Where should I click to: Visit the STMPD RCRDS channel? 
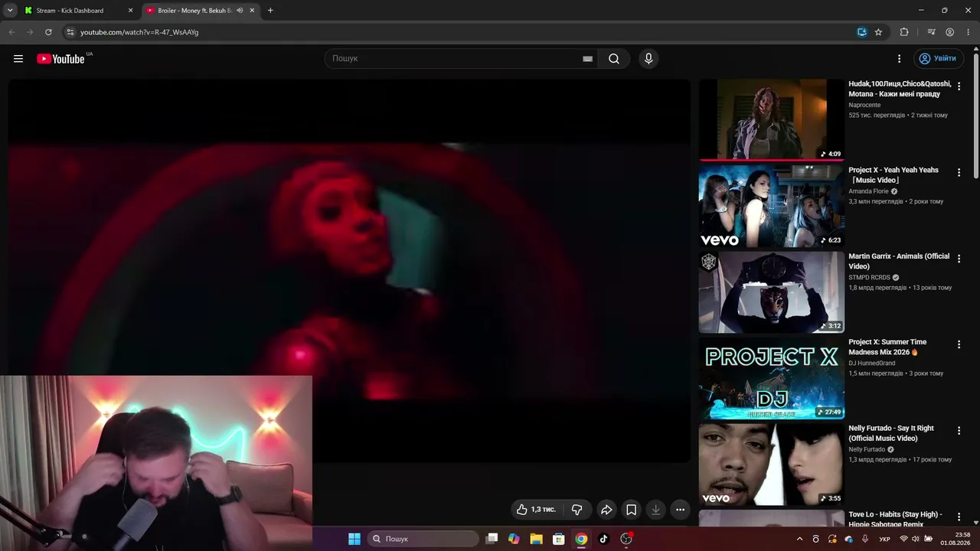tap(869, 278)
